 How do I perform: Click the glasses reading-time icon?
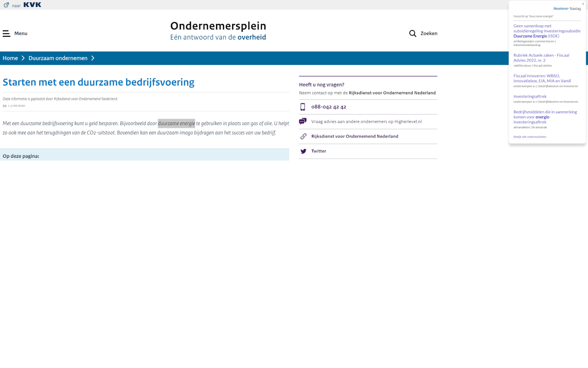[x=5, y=106]
